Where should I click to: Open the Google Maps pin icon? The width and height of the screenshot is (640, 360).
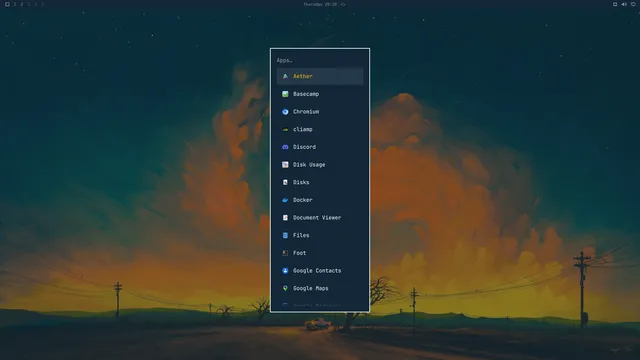coord(285,288)
